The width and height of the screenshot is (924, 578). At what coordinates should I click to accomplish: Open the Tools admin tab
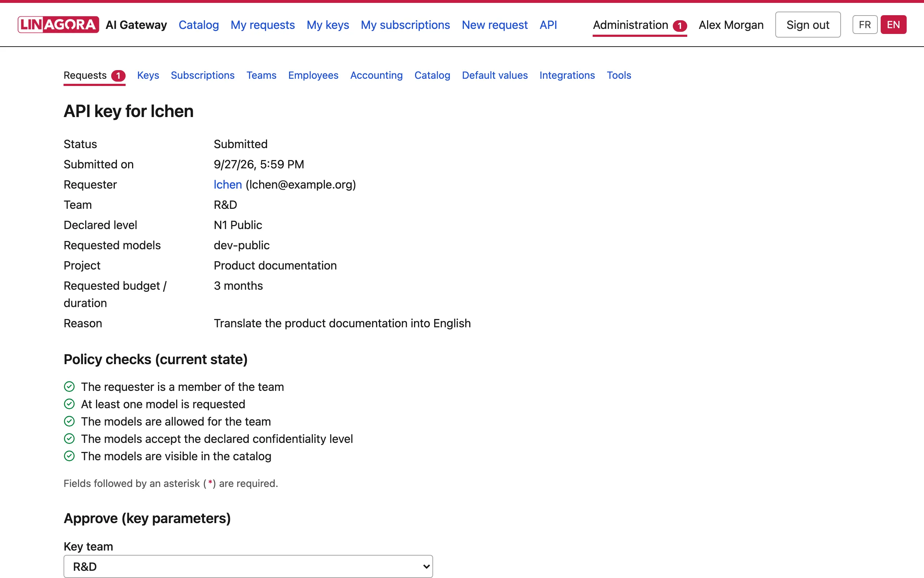point(619,75)
